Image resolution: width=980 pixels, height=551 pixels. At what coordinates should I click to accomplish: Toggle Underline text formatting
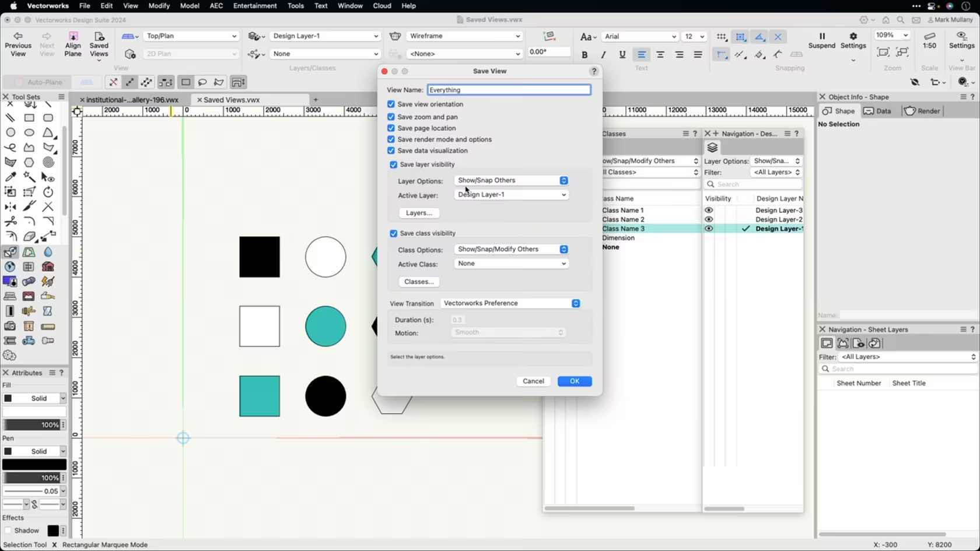coord(622,55)
